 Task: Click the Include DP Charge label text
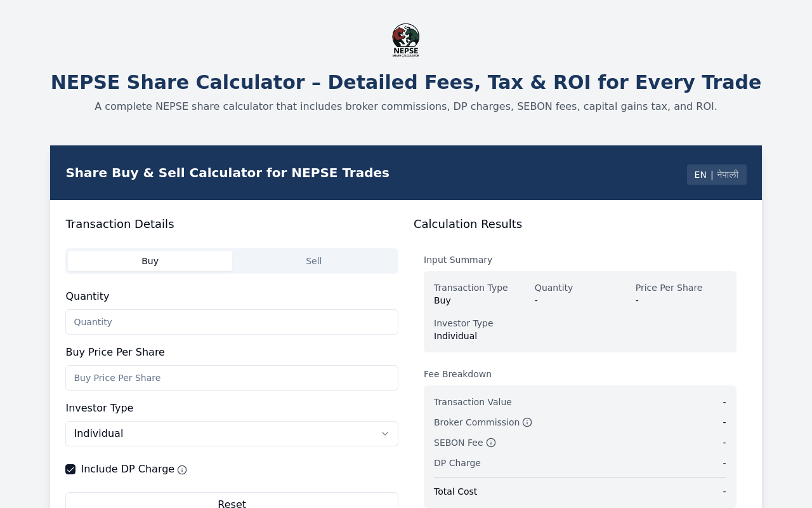click(x=128, y=469)
